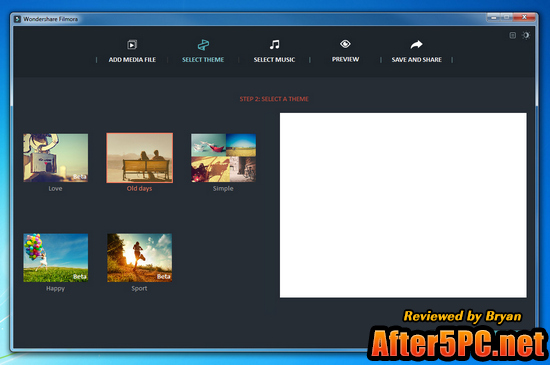Choose the Happy theme balloons thumbnail
Screen dimensions: 550x365
click(56, 258)
